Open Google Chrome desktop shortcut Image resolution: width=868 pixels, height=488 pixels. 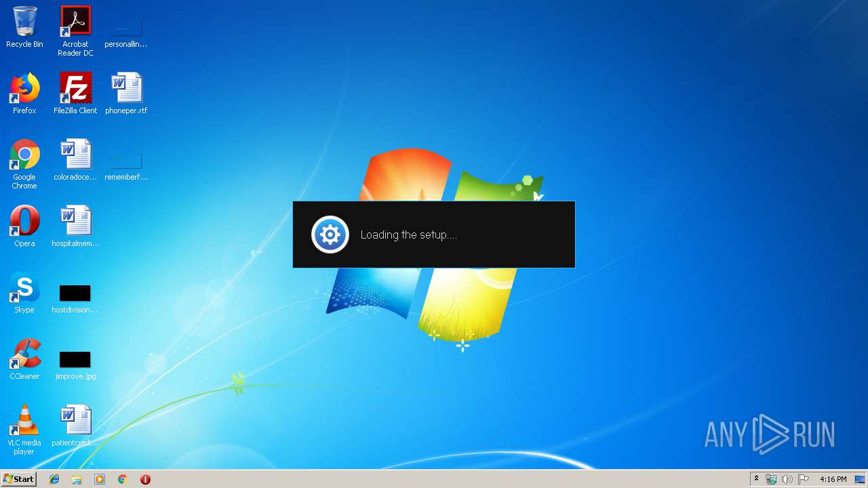24,164
